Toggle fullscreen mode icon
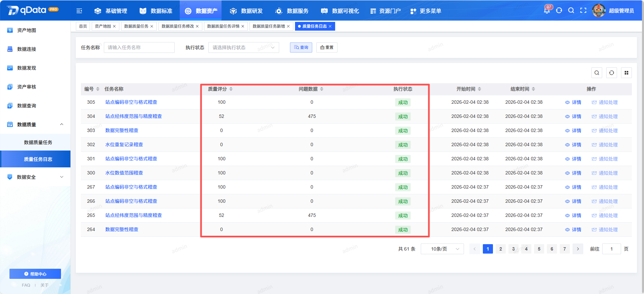The image size is (644, 294). [583, 10]
